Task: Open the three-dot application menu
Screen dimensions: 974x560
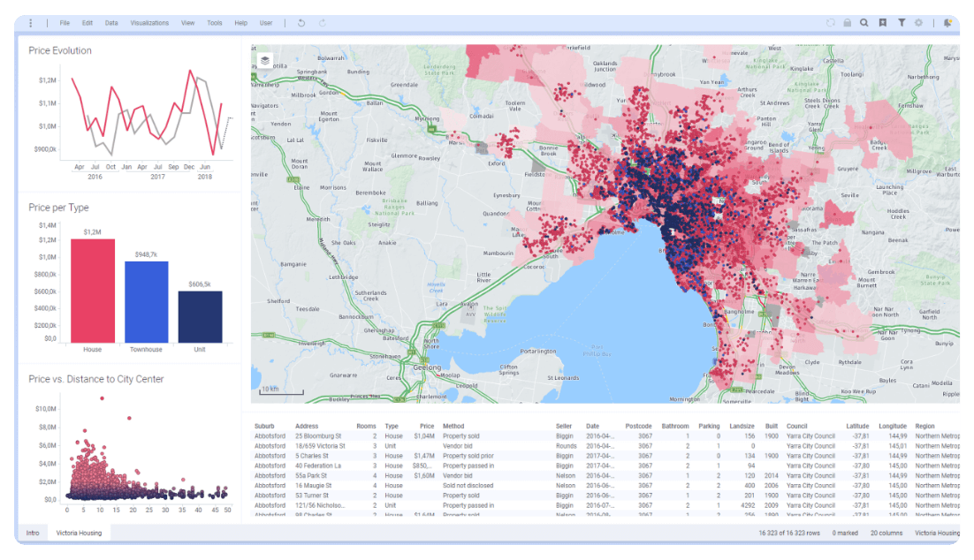Action: click(x=31, y=23)
